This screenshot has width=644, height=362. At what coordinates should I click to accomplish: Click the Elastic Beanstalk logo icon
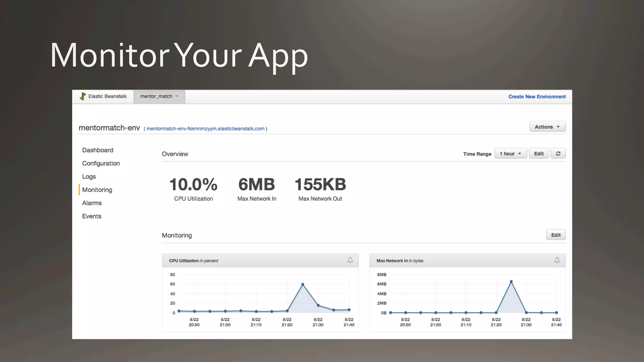point(83,96)
